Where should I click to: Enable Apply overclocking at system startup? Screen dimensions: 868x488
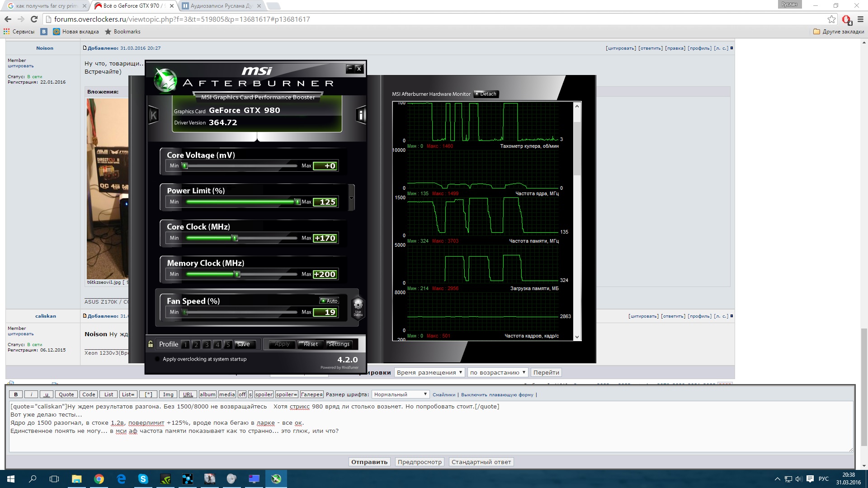[x=157, y=359]
